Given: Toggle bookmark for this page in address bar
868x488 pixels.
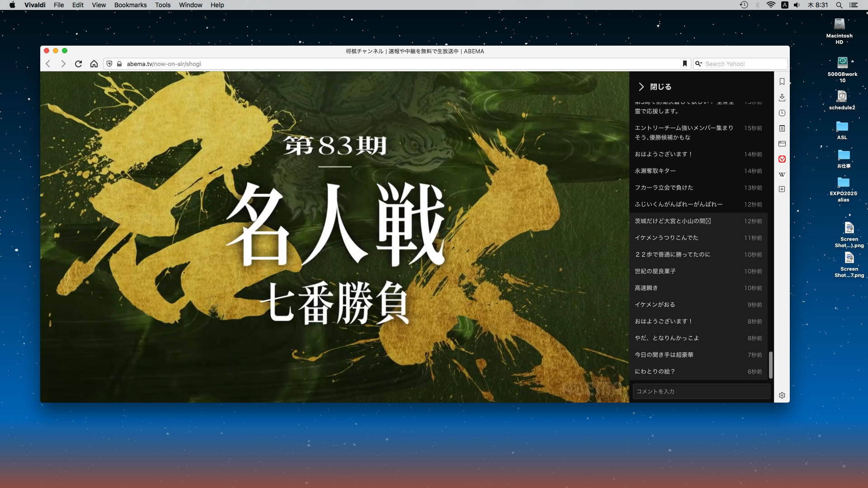Looking at the screenshot, I should pyautogui.click(x=684, y=64).
